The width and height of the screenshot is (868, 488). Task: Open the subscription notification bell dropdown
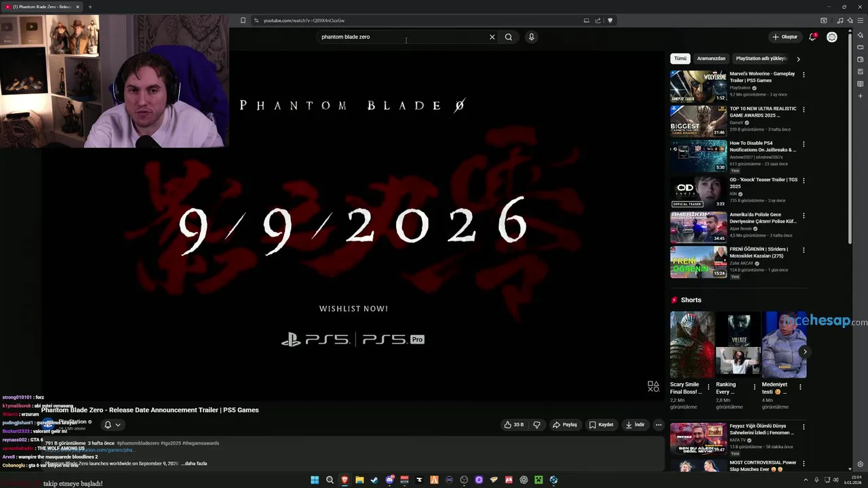point(112,425)
